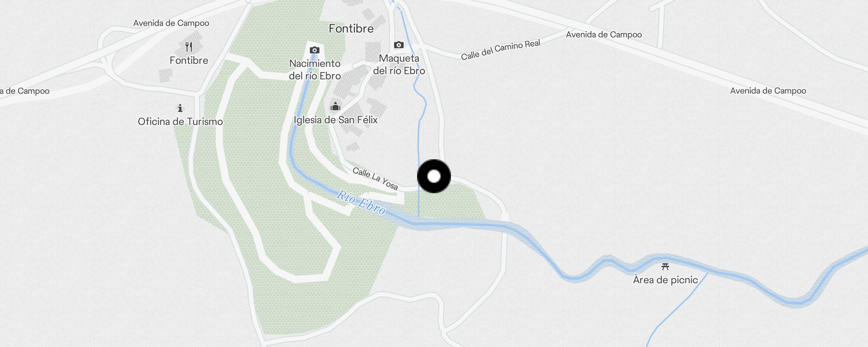Select the restaurant fork-and-knife icon at Fontibre
868x347 pixels.
[189, 47]
